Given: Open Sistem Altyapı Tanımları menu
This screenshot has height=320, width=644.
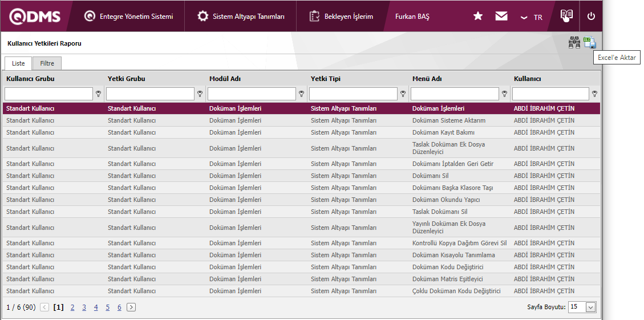Looking at the screenshot, I should click(x=240, y=17).
